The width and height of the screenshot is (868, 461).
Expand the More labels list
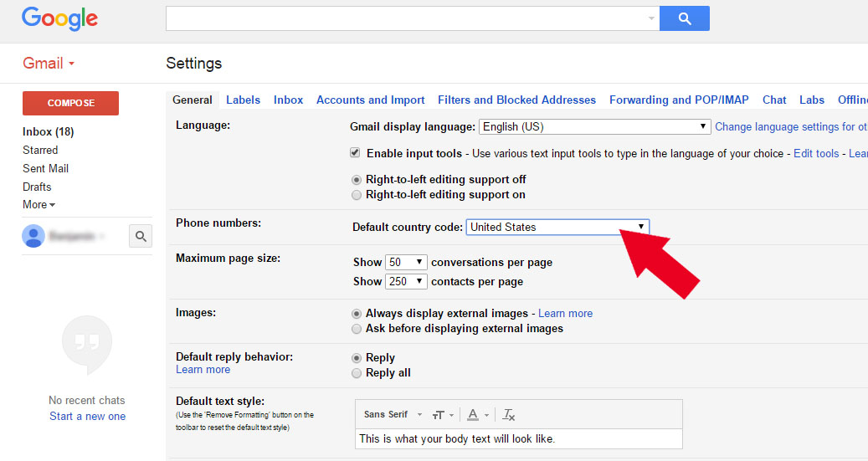[39, 204]
